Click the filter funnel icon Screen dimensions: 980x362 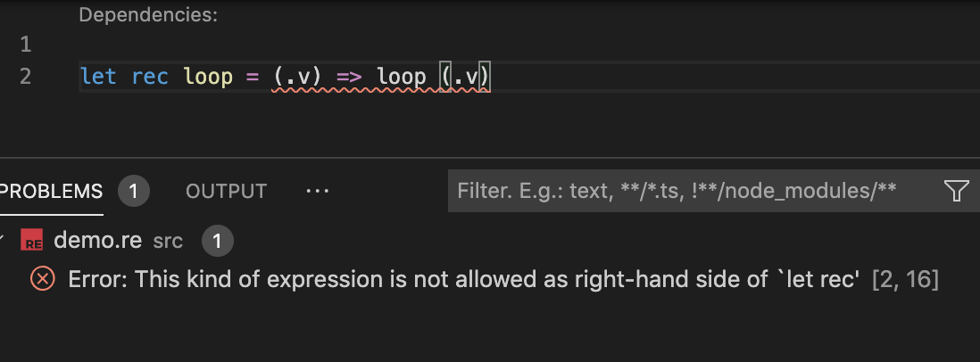(956, 190)
